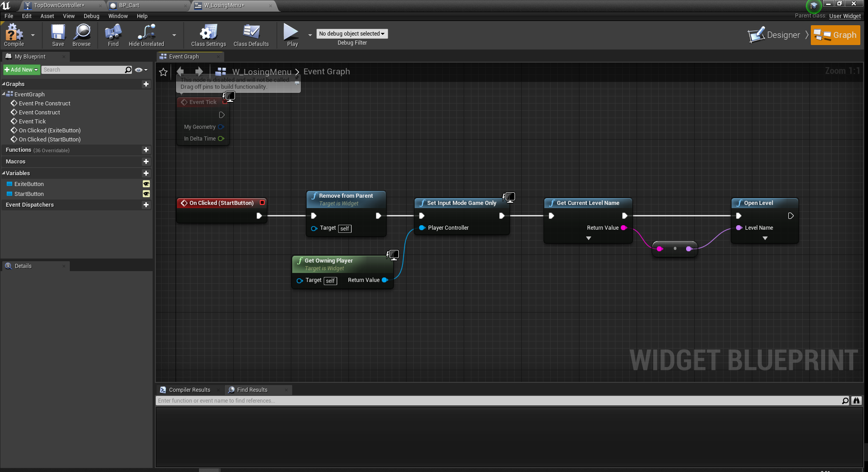Bookmark graph with star icon
Viewport: 868px width, 472px height.
click(x=163, y=72)
